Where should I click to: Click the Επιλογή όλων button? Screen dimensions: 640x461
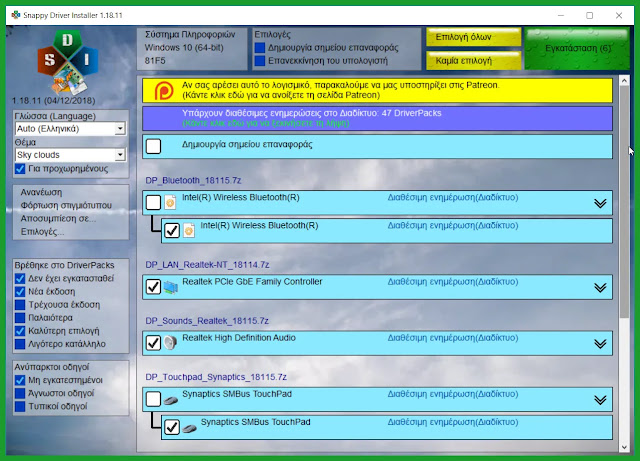click(473, 37)
